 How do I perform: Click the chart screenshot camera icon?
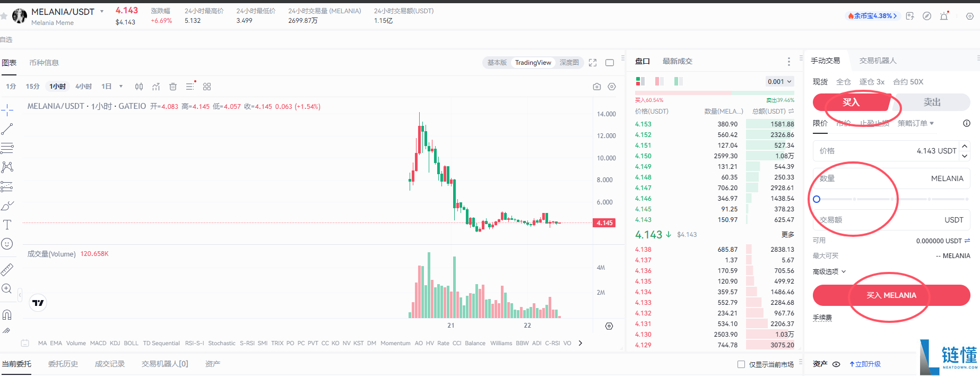point(597,87)
